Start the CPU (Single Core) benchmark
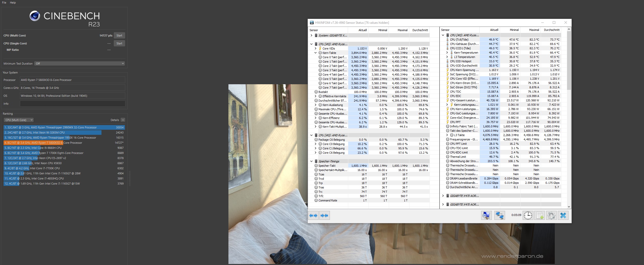Screen dimensions: 644x265 119,43
